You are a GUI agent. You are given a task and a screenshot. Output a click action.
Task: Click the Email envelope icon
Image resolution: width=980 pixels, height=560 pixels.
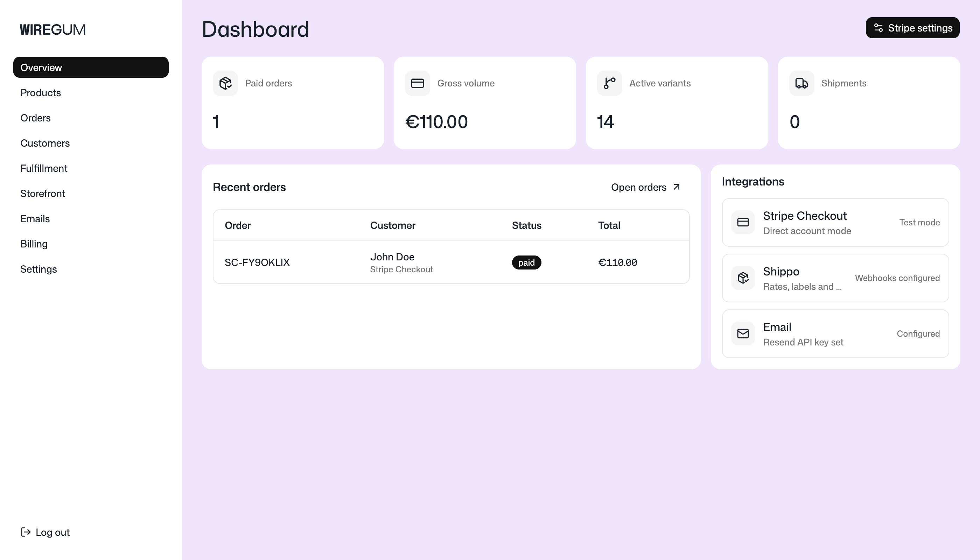(x=743, y=334)
